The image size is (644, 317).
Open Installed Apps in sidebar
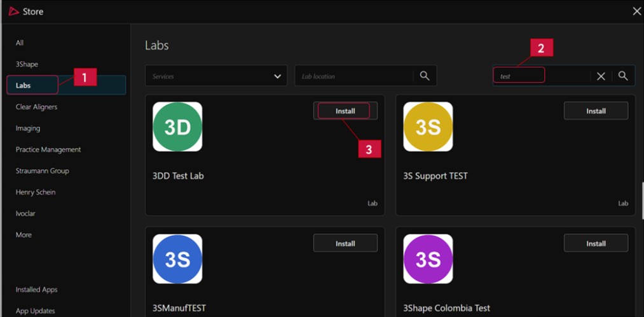point(36,290)
